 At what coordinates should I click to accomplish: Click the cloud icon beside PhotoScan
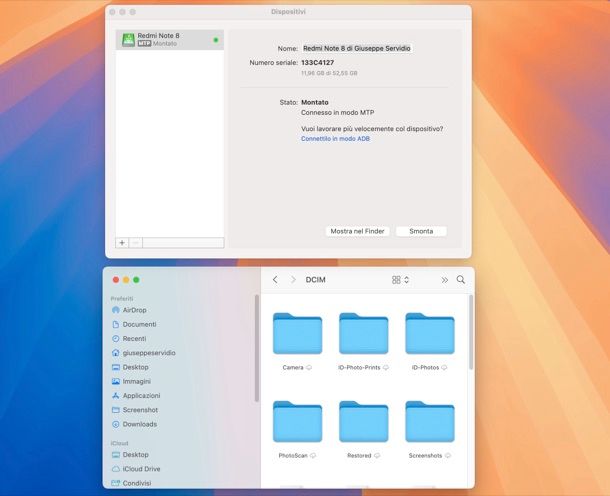313,456
